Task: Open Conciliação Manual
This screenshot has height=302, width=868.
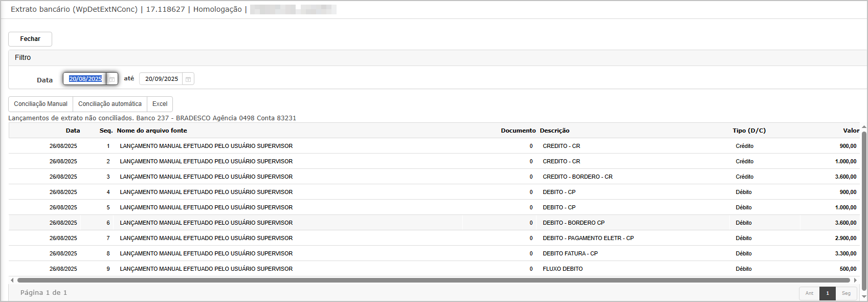Action: click(40, 104)
